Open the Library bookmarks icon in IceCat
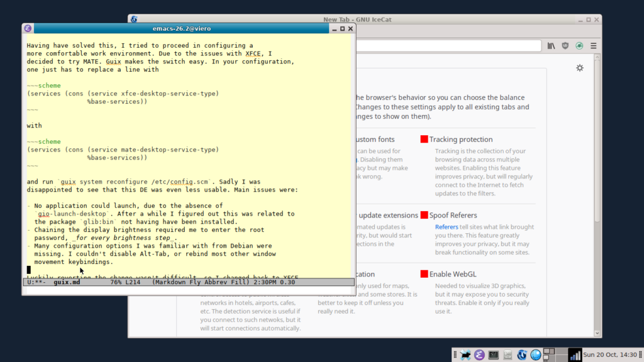 (x=551, y=46)
